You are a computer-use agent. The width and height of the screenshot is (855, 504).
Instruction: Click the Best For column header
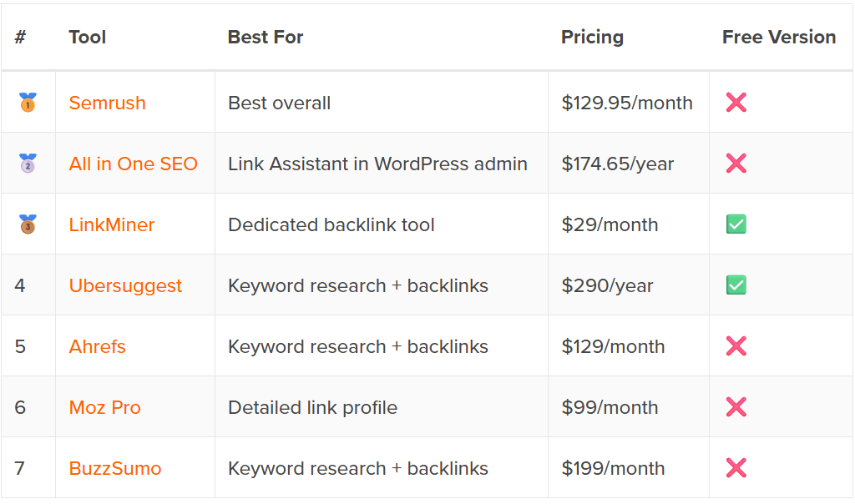[x=265, y=37]
